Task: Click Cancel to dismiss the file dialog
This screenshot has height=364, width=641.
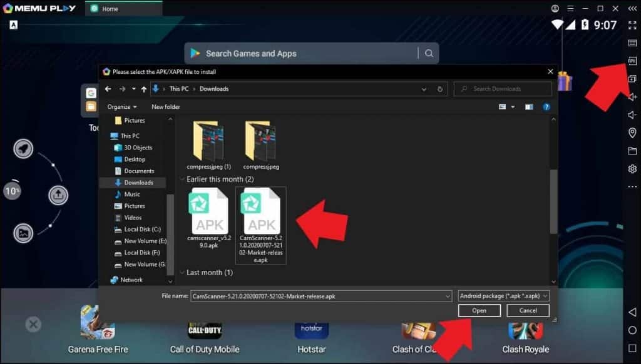Action: click(x=528, y=310)
